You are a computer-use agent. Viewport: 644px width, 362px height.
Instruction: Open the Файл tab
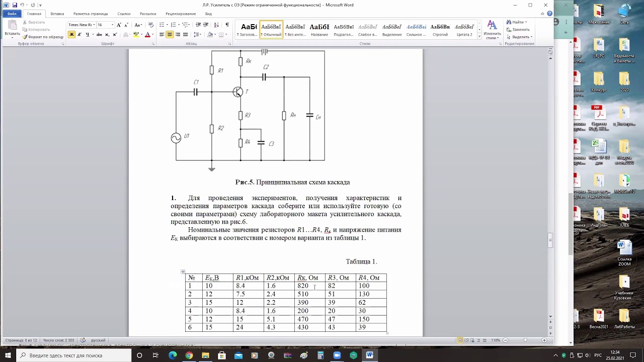coord(12,14)
